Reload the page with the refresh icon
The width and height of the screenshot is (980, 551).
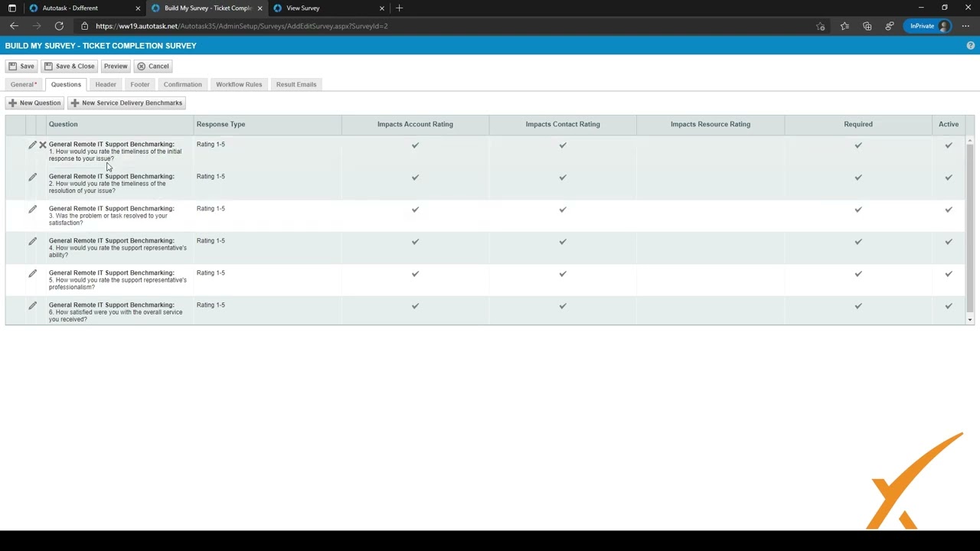click(59, 26)
